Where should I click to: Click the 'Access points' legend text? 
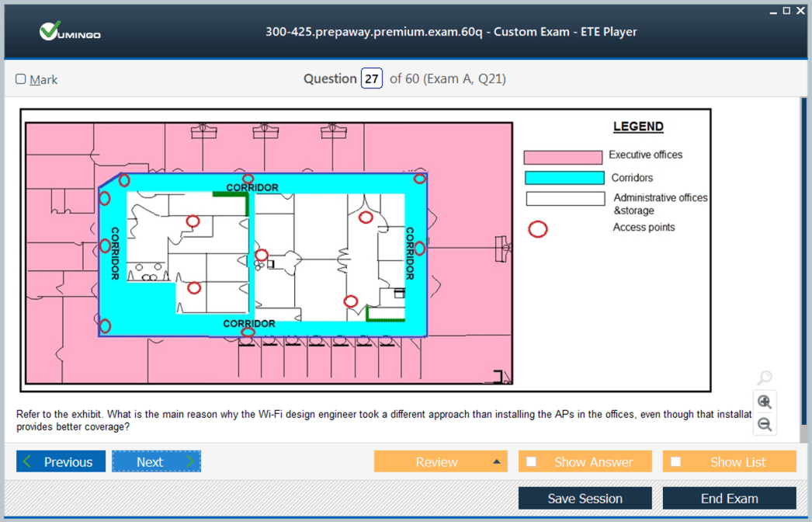[x=644, y=227]
